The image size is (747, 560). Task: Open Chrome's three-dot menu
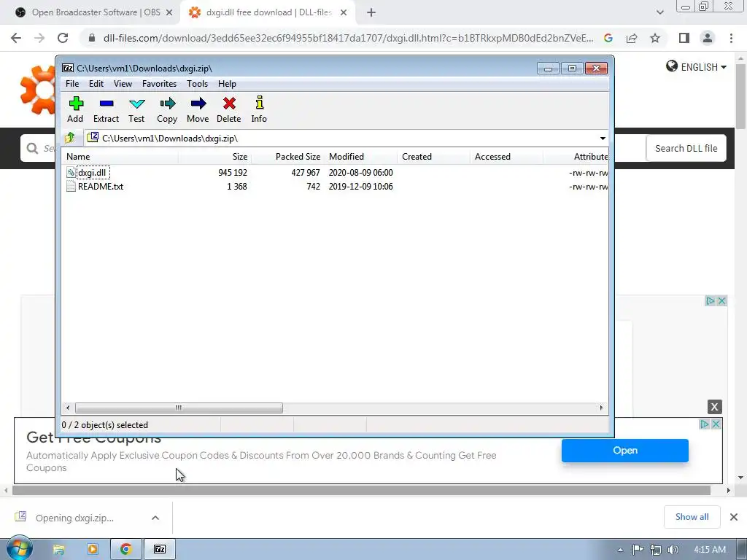(x=731, y=38)
